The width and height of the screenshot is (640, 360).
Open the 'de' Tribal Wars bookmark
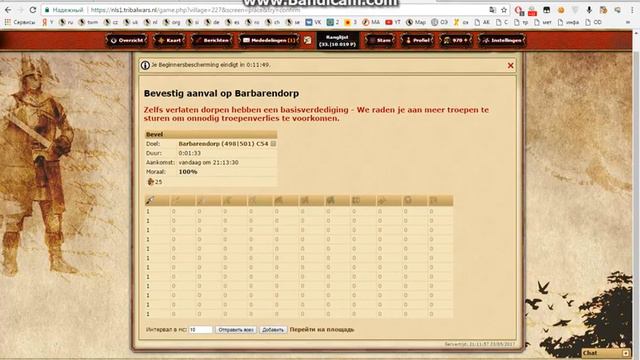(212, 22)
